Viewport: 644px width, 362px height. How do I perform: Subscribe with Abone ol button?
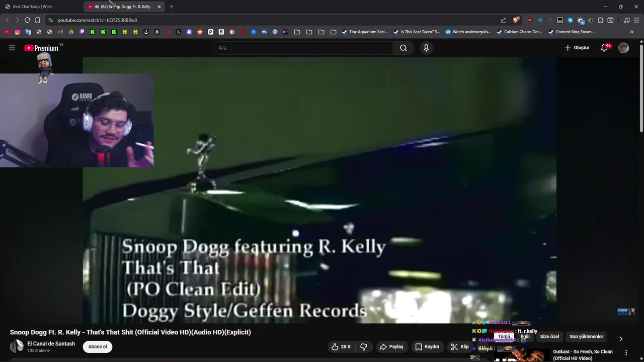point(98,347)
